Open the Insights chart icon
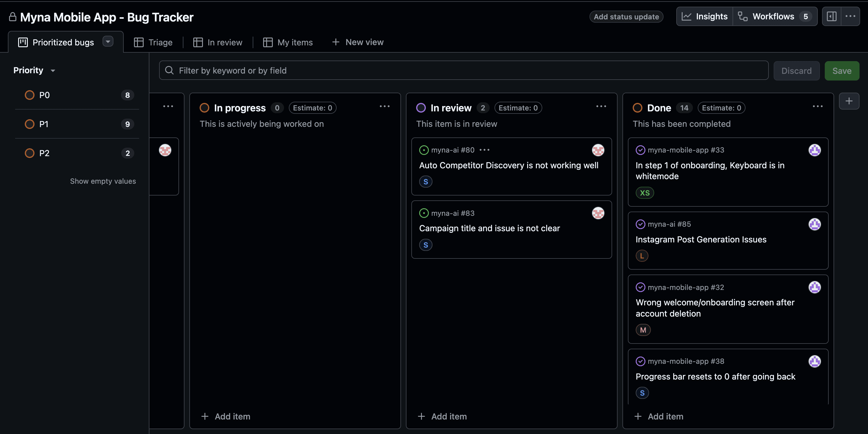This screenshot has height=434, width=868. 686,16
